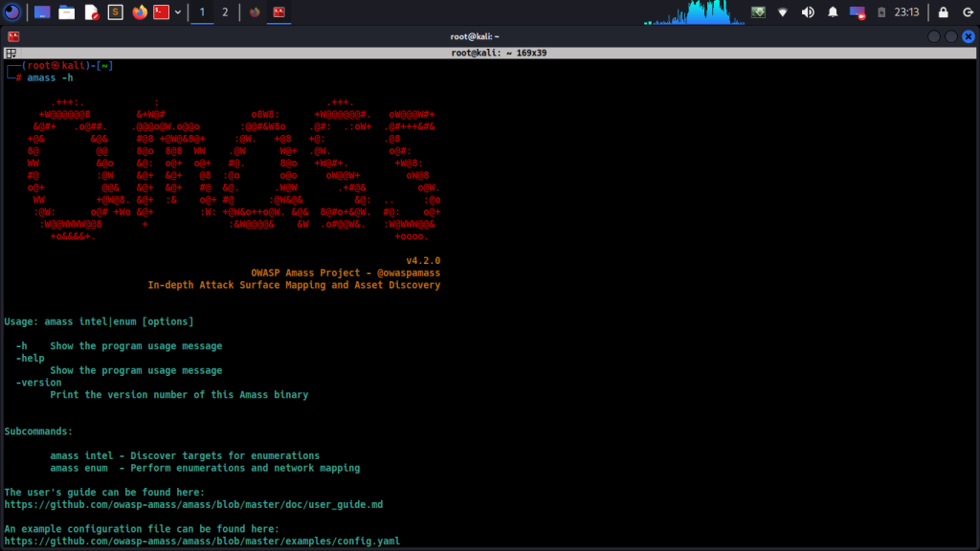
Task: Click "The user's guide can be found here:" line
Action: tap(104, 493)
